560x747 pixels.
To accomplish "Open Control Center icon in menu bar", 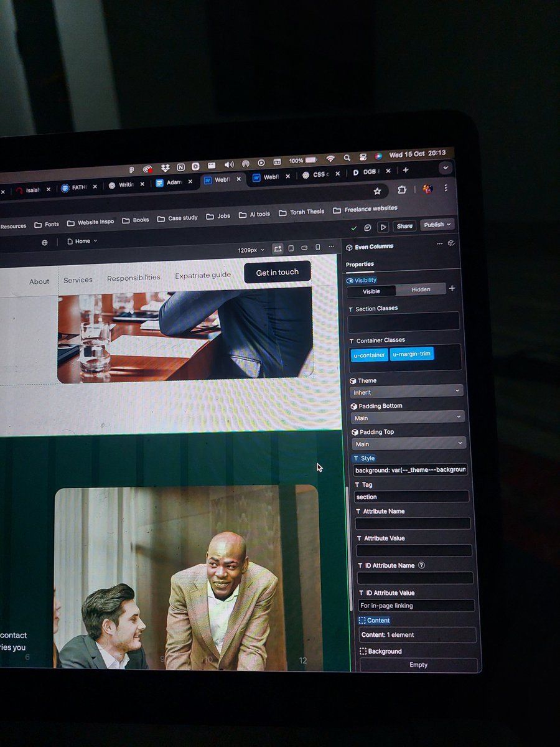I will tap(363, 157).
